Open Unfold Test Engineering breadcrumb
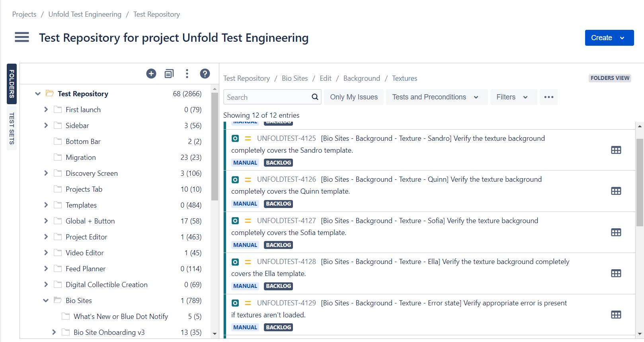The image size is (644, 342). 85,14
